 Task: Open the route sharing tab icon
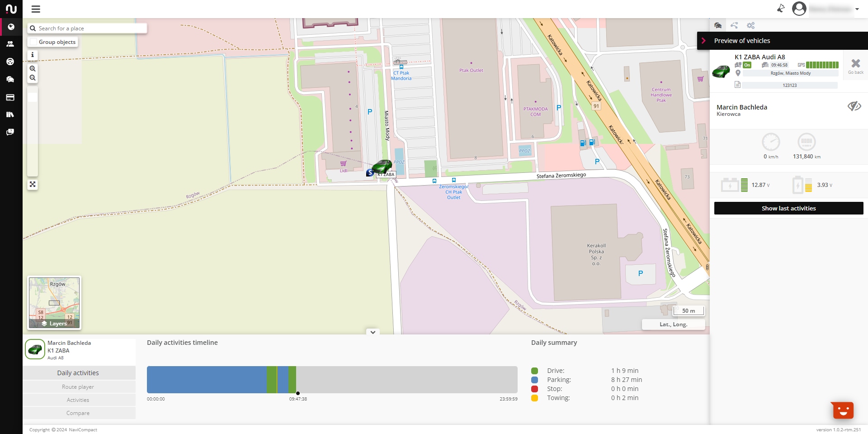click(x=734, y=25)
